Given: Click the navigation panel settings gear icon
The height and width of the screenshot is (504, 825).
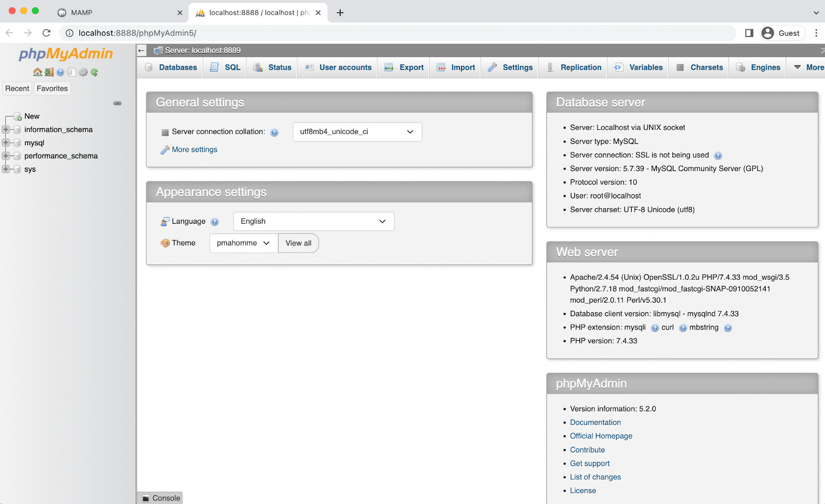Looking at the screenshot, I should (x=83, y=72).
